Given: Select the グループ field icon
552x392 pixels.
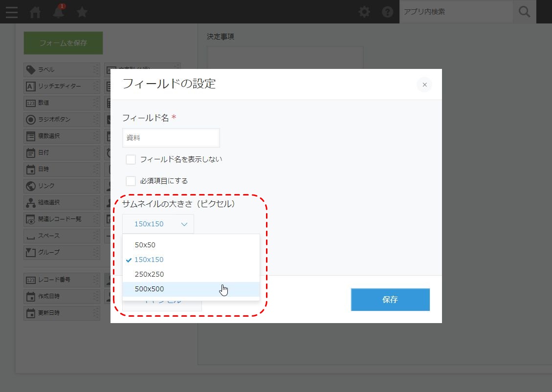Looking at the screenshot, I should coord(31,252).
